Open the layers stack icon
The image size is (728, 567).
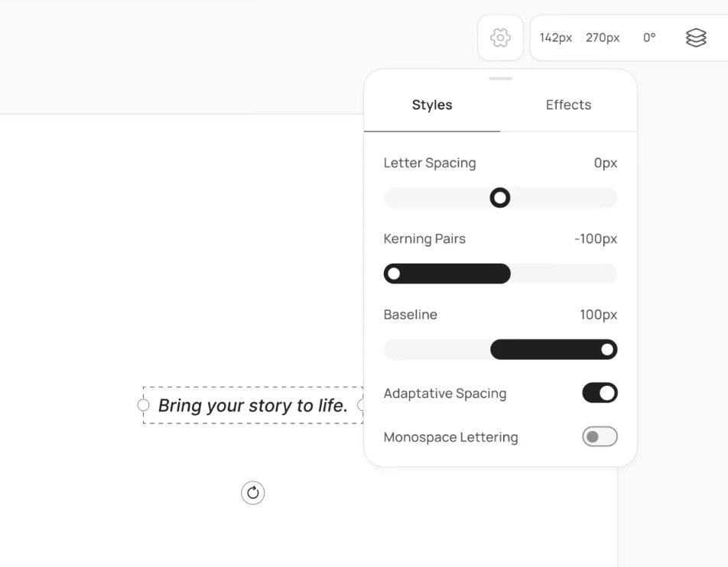(695, 37)
